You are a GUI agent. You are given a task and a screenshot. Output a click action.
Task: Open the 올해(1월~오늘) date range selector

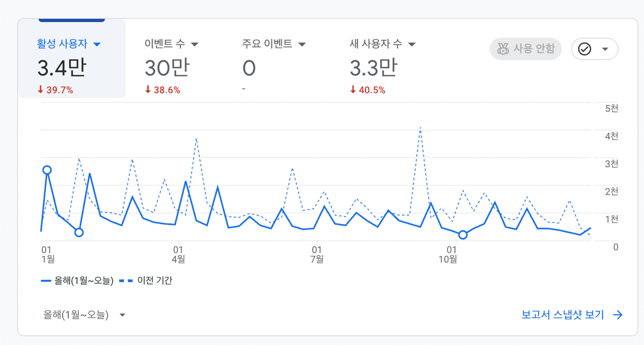[84, 315]
